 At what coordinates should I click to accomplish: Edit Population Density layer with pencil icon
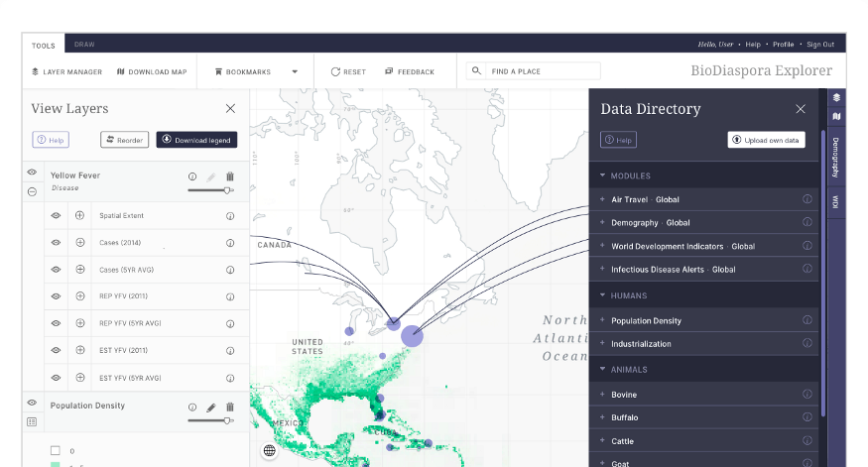pos(211,408)
